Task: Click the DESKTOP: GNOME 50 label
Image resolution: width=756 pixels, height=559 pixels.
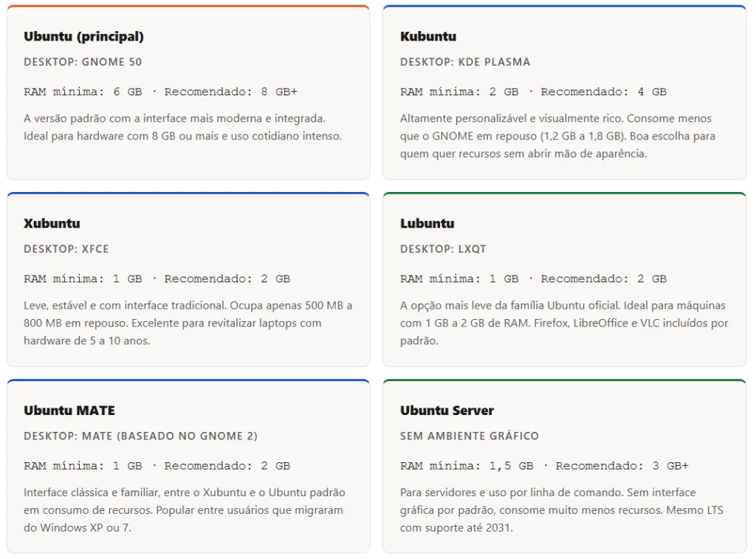Action: [83, 62]
